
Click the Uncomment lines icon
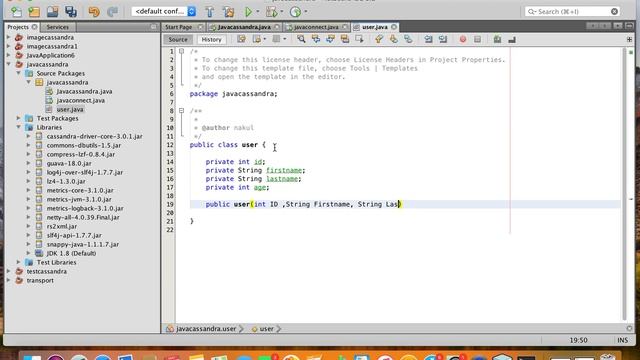[512, 40]
